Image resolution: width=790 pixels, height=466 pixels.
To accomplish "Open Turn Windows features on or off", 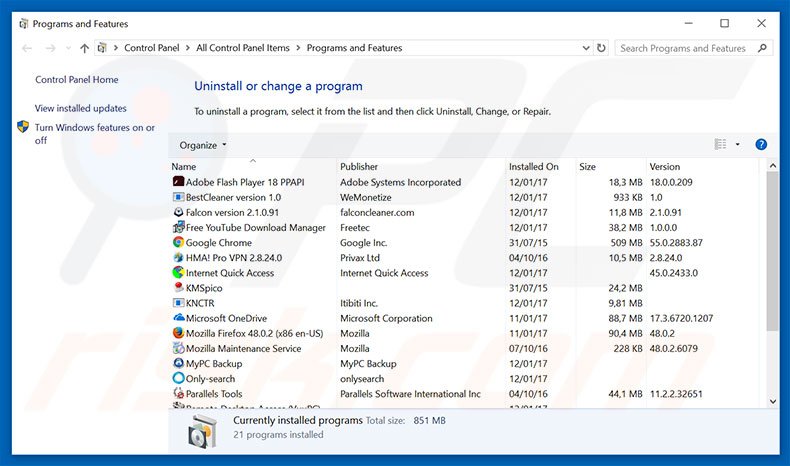I will (95, 134).
